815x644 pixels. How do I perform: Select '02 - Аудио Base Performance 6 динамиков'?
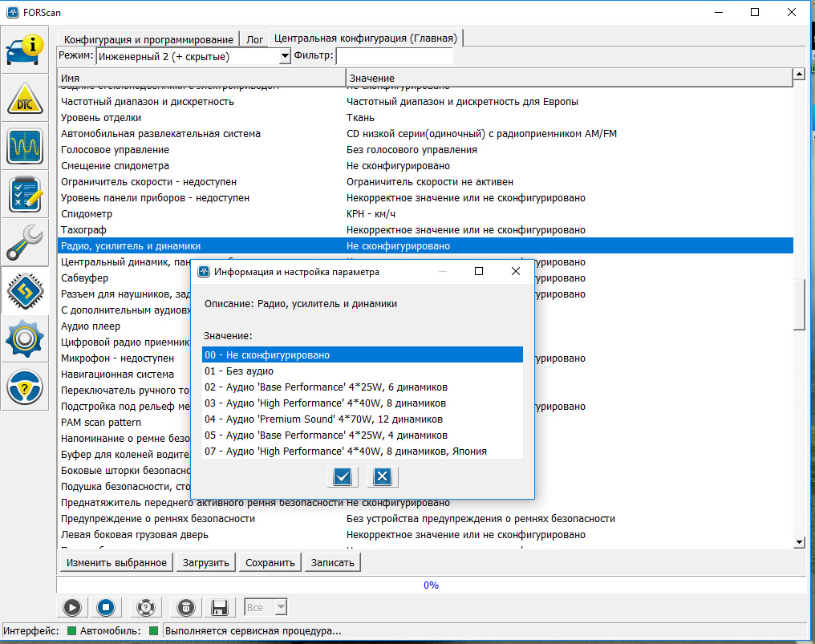pyautogui.click(x=363, y=387)
